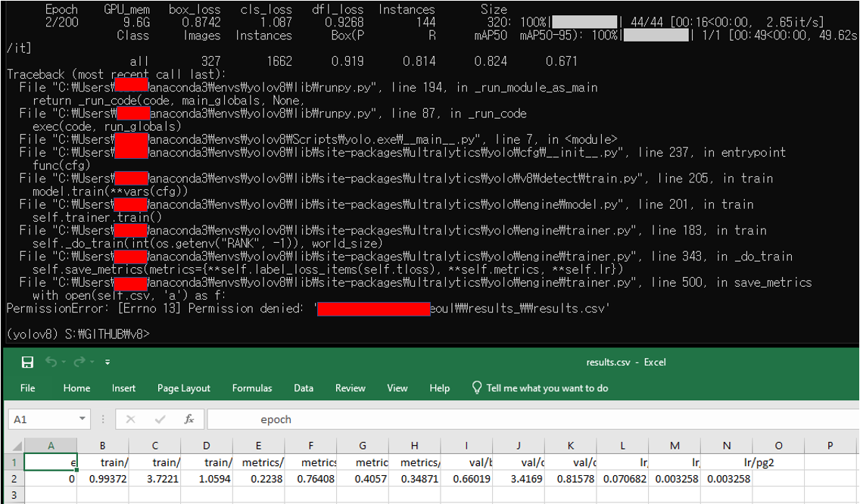The height and width of the screenshot is (504, 860).
Task: Select row 1 header
Action: click(14, 462)
